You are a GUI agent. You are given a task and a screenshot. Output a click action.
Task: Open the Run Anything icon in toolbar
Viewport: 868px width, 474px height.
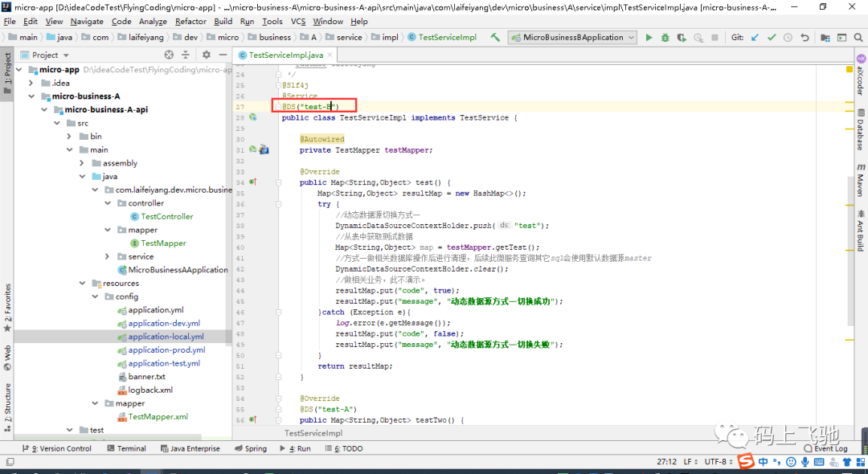[842, 38]
